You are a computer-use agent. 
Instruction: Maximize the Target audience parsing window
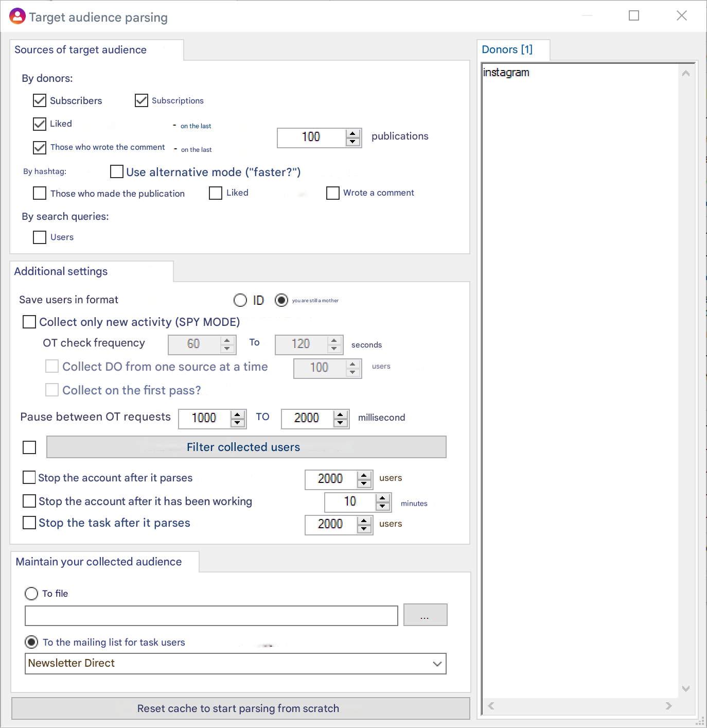coord(634,16)
